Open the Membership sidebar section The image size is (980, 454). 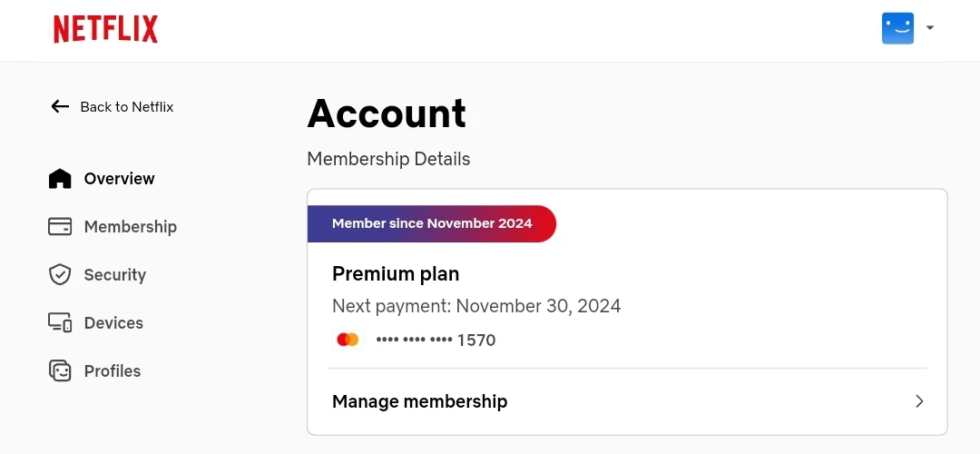[x=113, y=226]
